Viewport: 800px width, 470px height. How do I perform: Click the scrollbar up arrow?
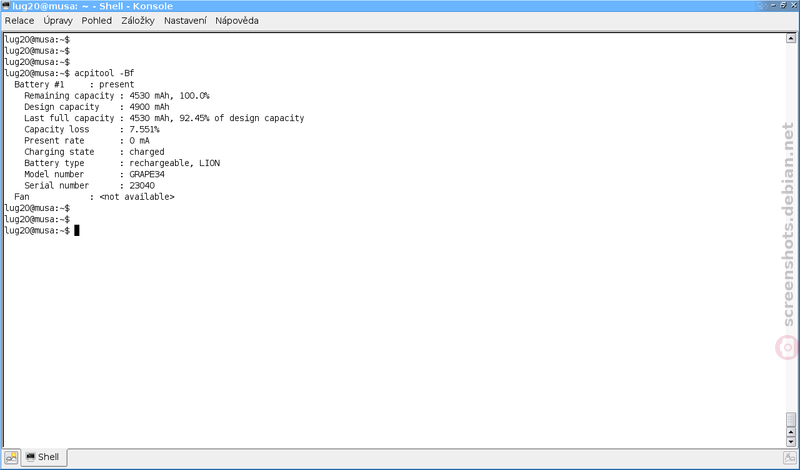[791, 38]
